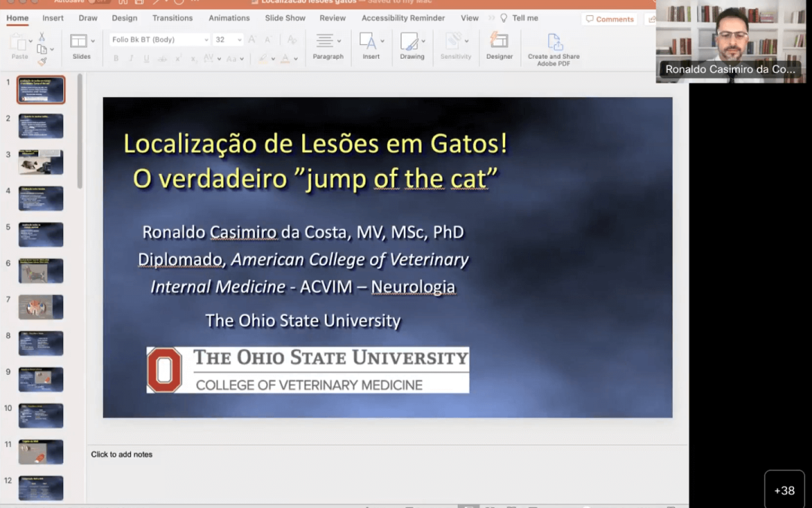This screenshot has height=508, width=812.
Task: Click the Cut scissors icon
Action: 42,36
